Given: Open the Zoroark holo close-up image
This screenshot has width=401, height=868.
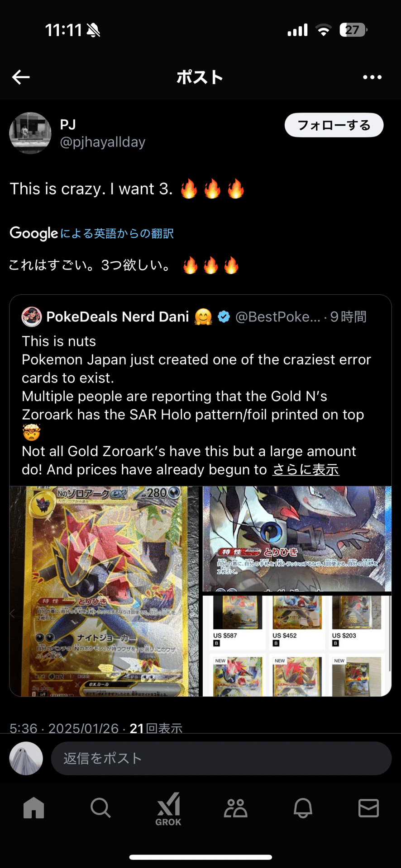Looking at the screenshot, I should [297, 539].
